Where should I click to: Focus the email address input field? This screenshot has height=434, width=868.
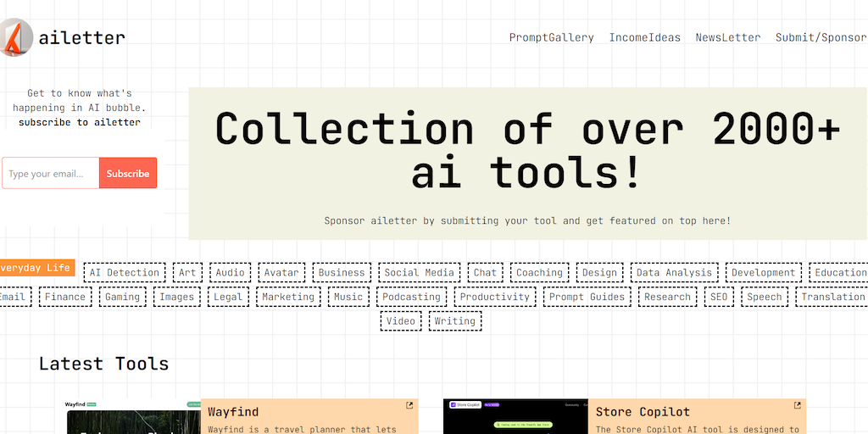click(x=51, y=174)
